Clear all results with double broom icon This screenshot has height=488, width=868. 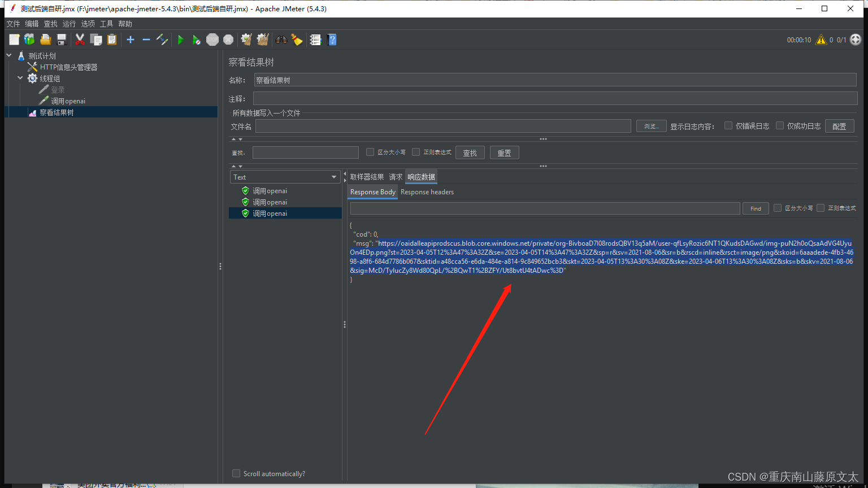(263, 40)
